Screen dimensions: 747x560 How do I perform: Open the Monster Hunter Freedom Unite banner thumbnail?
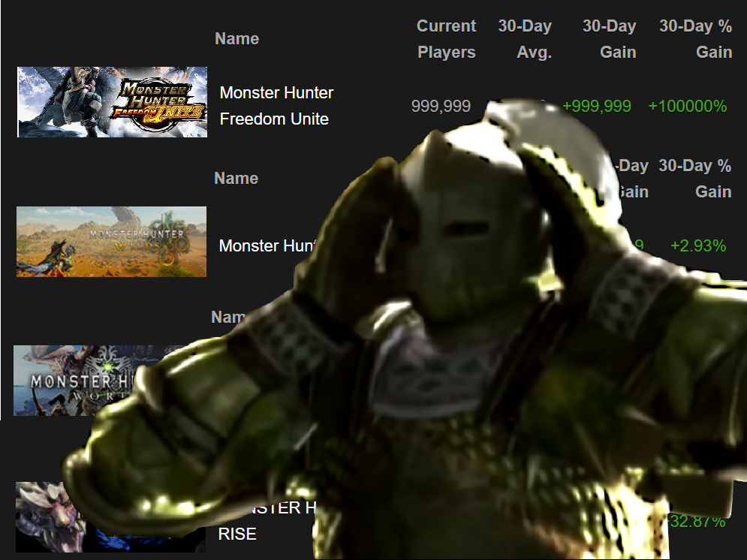click(x=112, y=102)
